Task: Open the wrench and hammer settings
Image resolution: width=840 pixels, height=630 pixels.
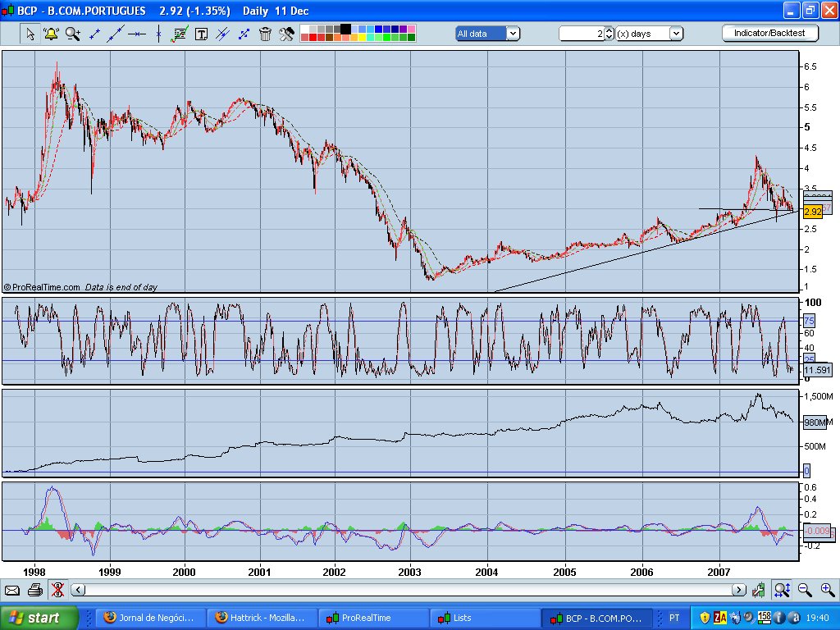Action: [286, 34]
